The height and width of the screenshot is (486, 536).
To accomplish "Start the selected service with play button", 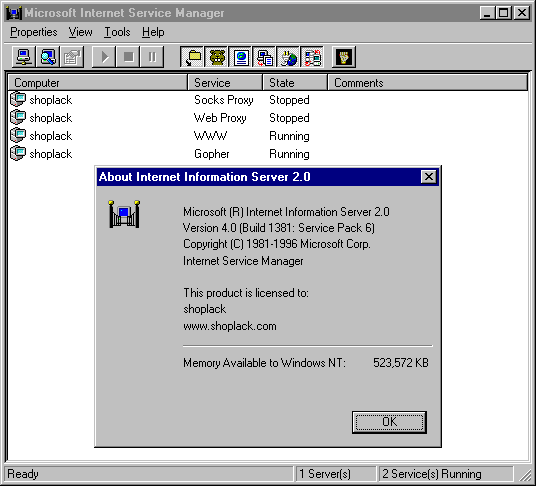I will [x=104, y=57].
